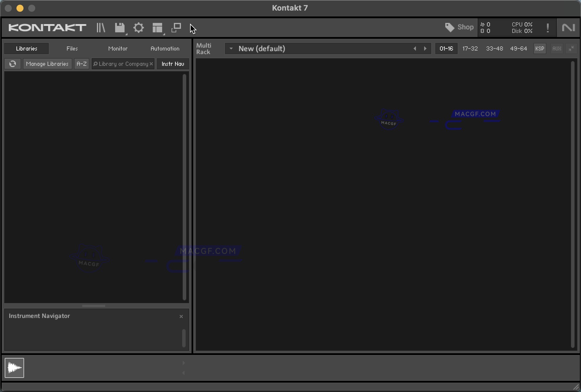Open the Multi Rack preset dropdown arrow
Image resolution: width=581 pixels, height=392 pixels.
tap(231, 48)
